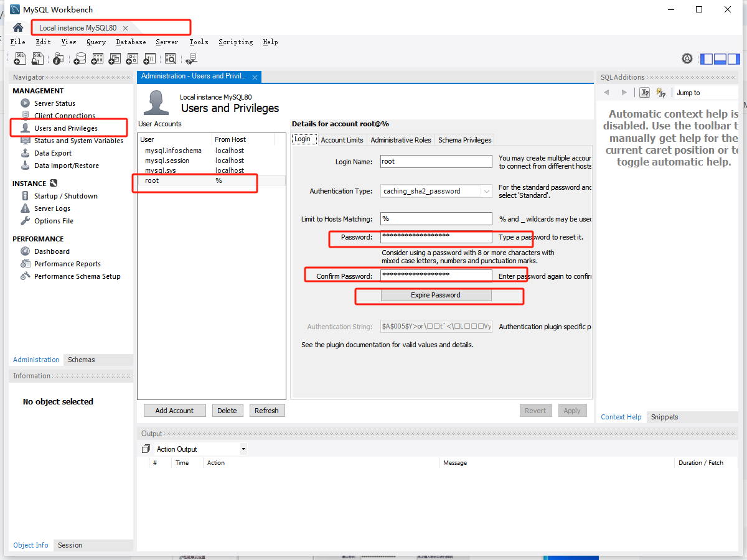Click the Action Output copy icon
The height and width of the screenshot is (560, 747).
(146, 449)
